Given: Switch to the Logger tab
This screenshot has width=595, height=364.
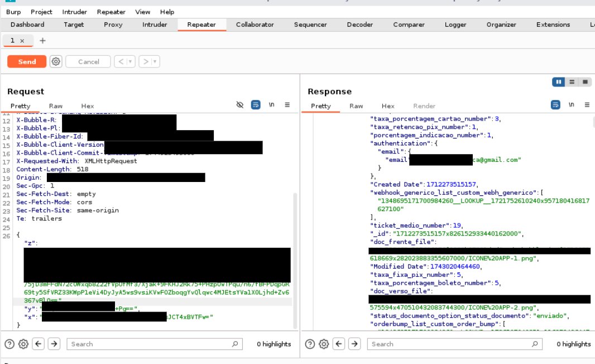Looking at the screenshot, I should tap(455, 25).
